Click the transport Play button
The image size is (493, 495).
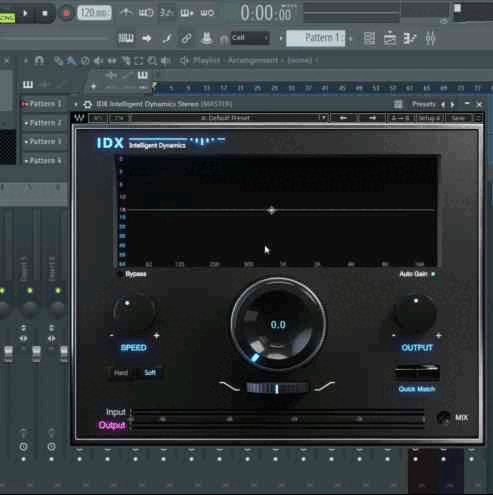pyautogui.click(x=25, y=13)
